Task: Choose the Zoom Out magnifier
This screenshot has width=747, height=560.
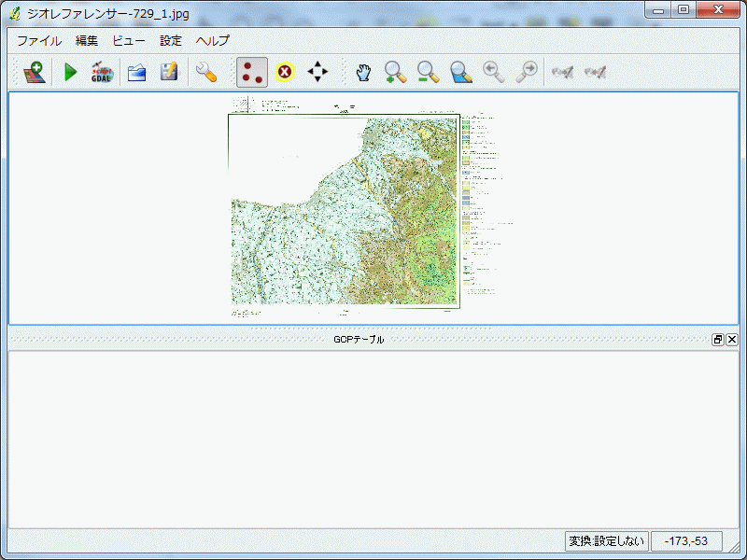Action: (428, 72)
